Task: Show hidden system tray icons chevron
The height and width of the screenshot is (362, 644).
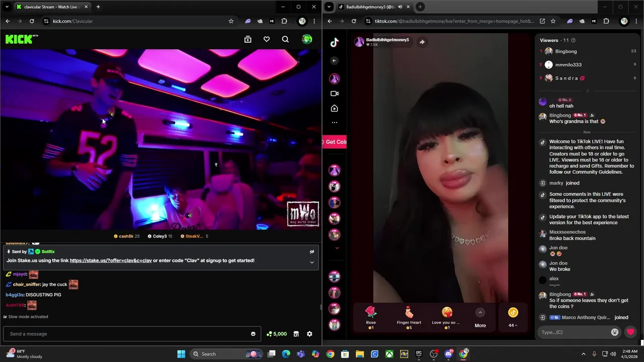Action: pos(583,354)
